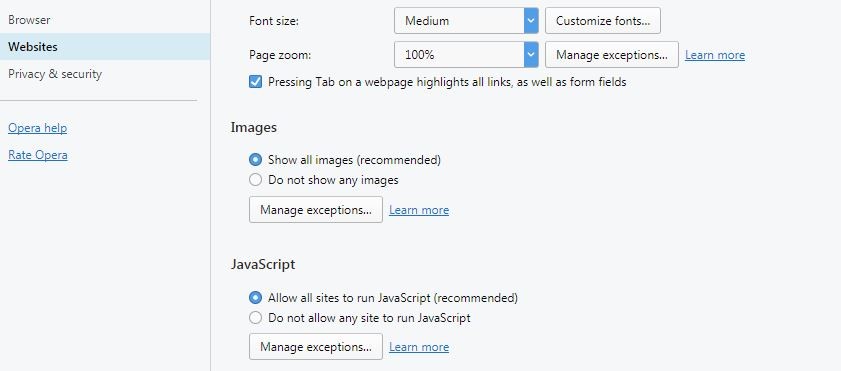Follow Learn more link beside page zoom
Screen dimensions: 841x371
[715, 55]
